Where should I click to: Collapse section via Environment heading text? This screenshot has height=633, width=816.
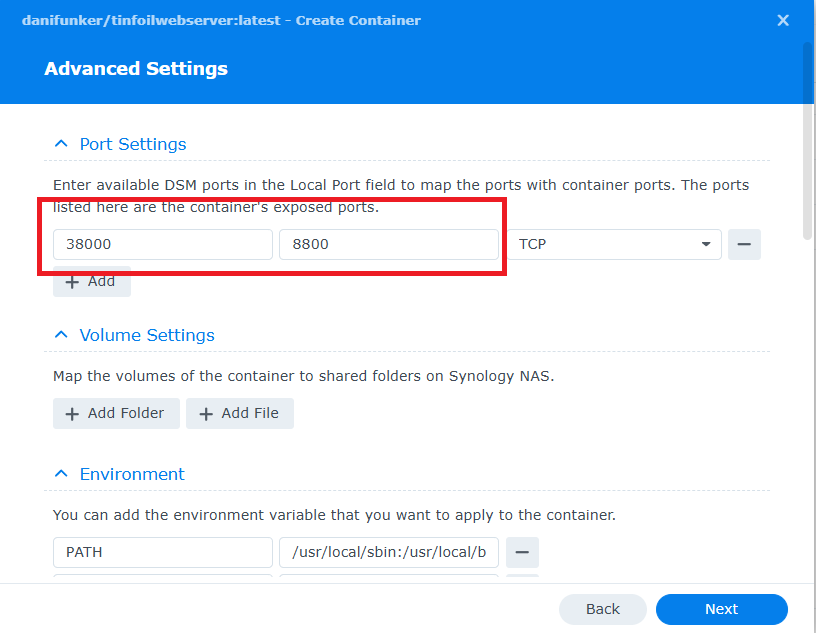tap(132, 474)
